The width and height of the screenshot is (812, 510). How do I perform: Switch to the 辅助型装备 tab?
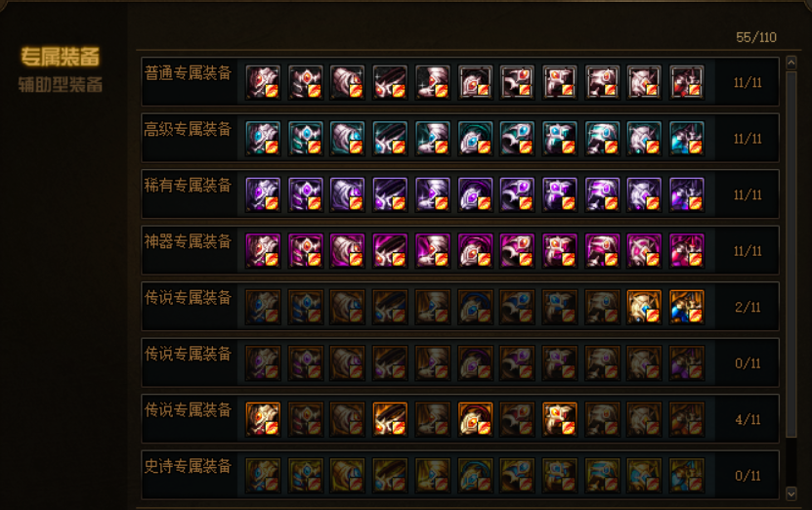point(60,84)
